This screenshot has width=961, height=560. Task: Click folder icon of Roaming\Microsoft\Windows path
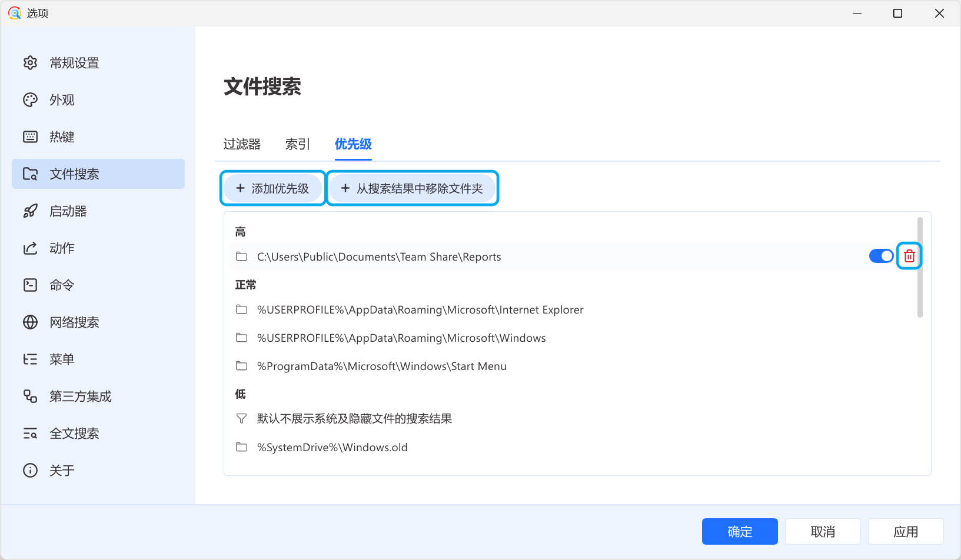[x=241, y=338]
